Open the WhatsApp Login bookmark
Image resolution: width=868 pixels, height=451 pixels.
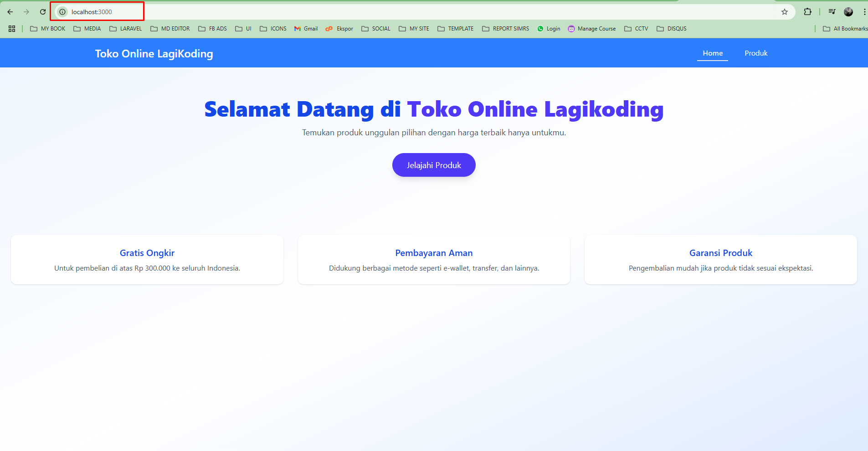tap(549, 28)
